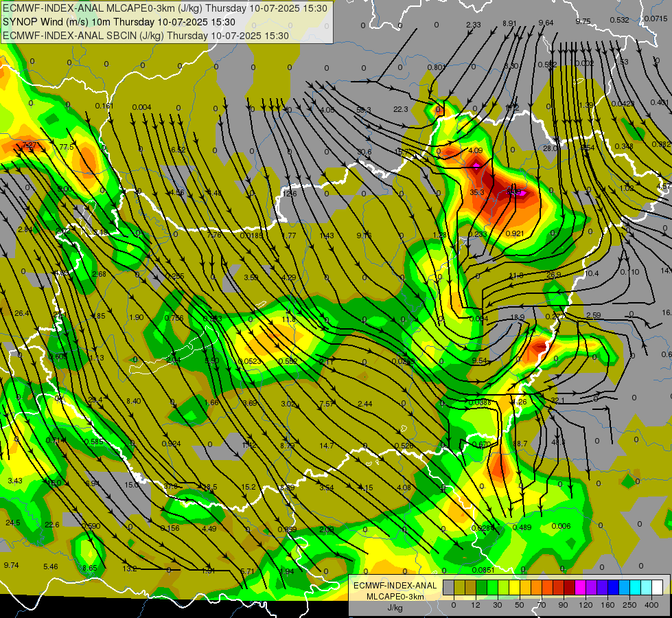This screenshot has height=618, width=672.
Task: Click legend scale value 12
Action: [476, 605]
